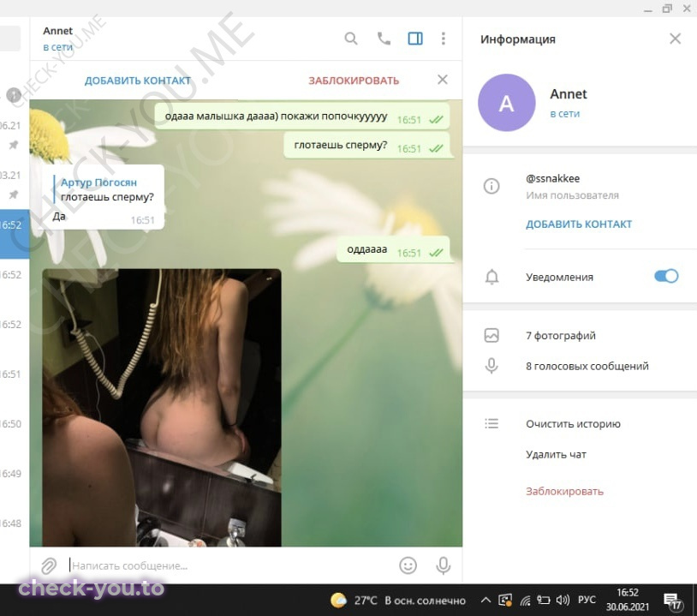
Task: Click the microphone icon beside голосовых сообщений
Action: [491, 366]
